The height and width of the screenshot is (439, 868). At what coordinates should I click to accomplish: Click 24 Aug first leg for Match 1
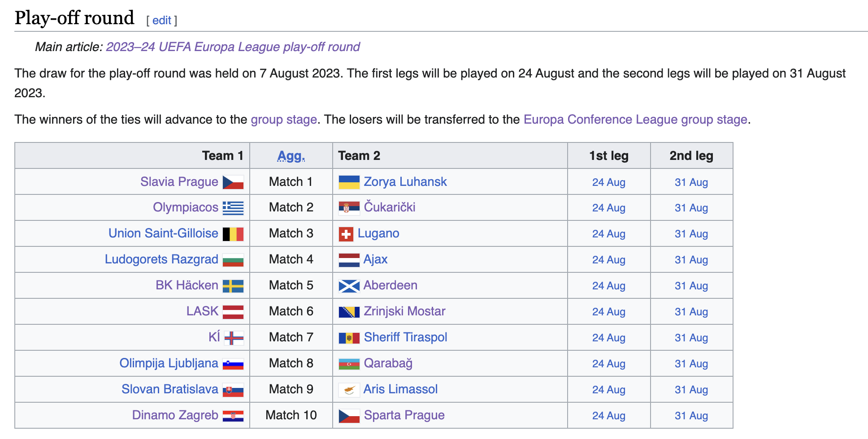(x=609, y=182)
